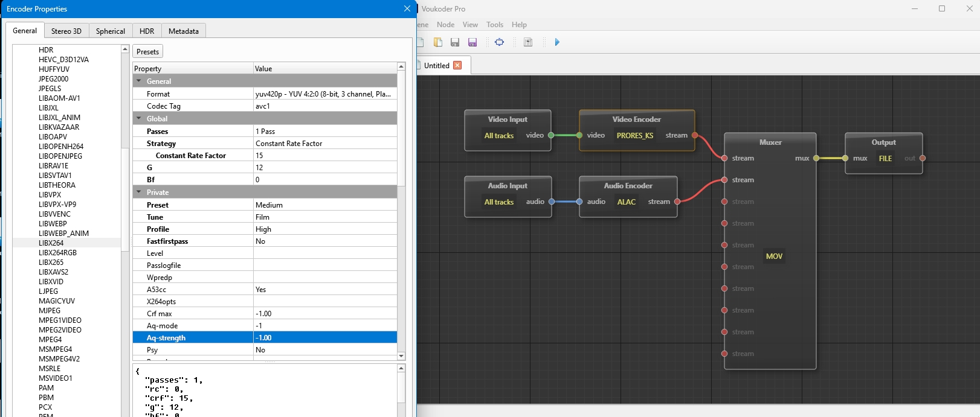980x417 pixels.
Task: Click the FILE label on the Output node
Action: coord(885,159)
